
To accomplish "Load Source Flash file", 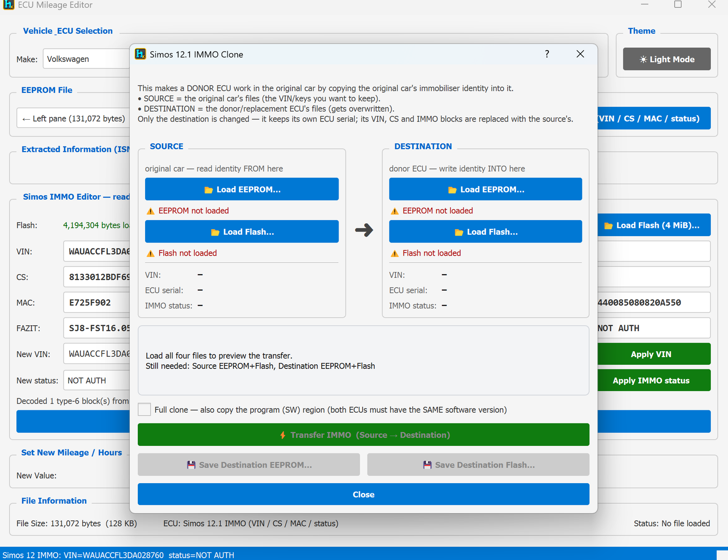I will pos(242,232).
